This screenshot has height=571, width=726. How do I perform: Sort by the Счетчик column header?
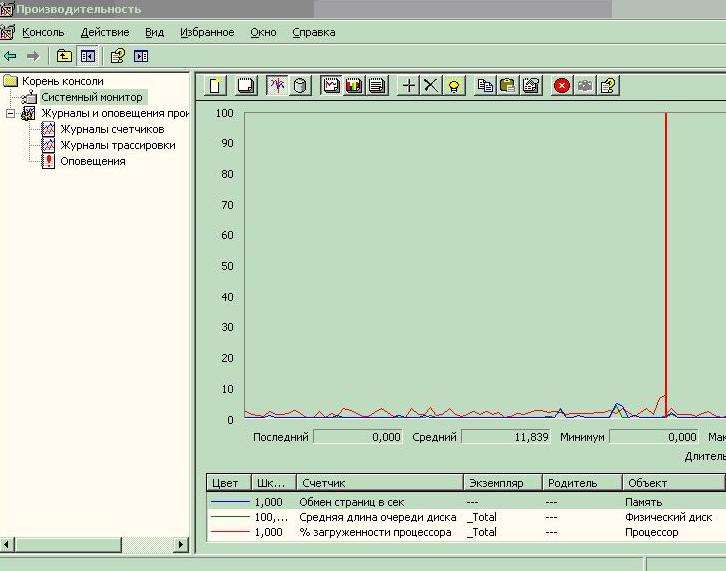[x=380, y=483]
